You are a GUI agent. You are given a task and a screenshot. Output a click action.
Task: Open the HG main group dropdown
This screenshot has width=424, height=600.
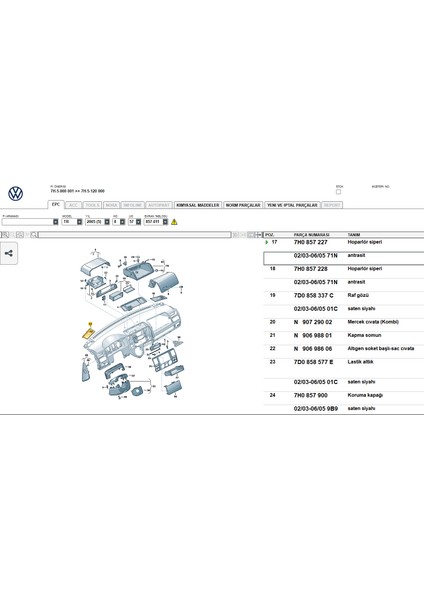pos(122,222)
